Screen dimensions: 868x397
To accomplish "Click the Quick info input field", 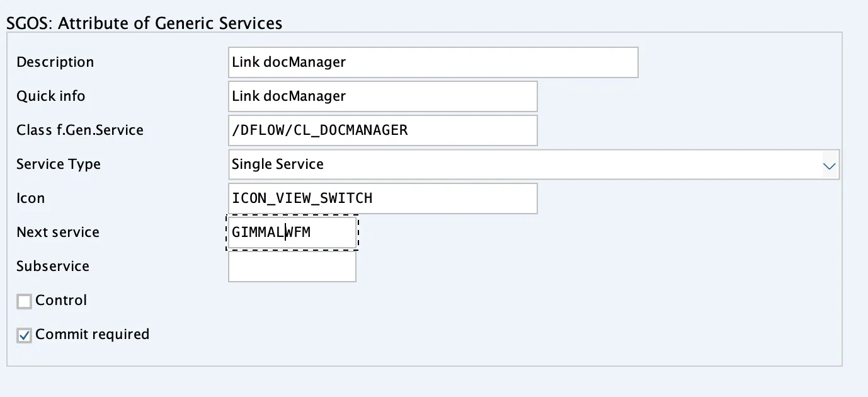I will pos(383,96).
